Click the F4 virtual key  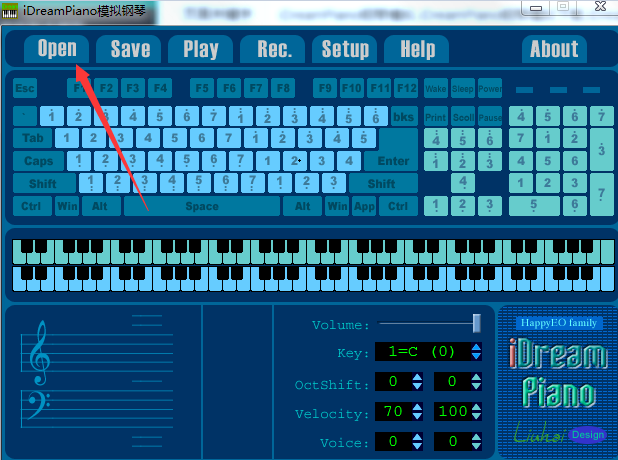pos(160,88)
